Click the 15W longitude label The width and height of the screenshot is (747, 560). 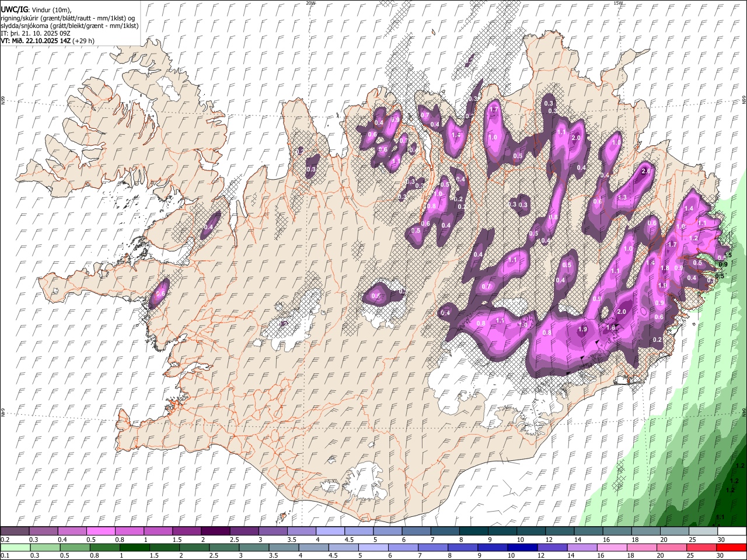point(619,3)
